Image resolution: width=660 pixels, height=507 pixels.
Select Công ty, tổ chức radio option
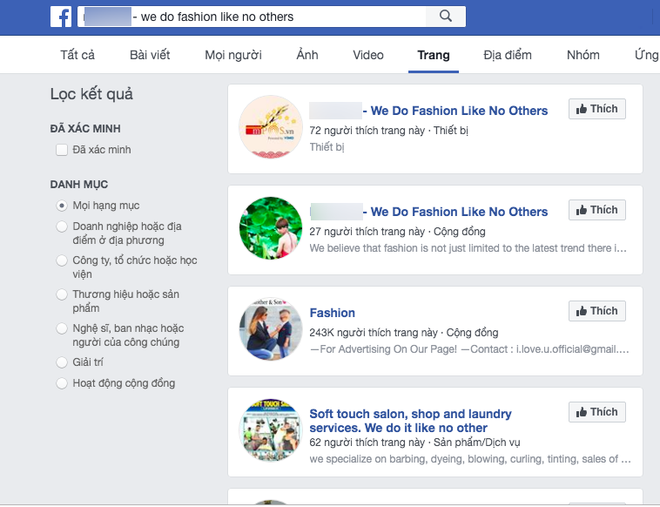coord(62,260)
